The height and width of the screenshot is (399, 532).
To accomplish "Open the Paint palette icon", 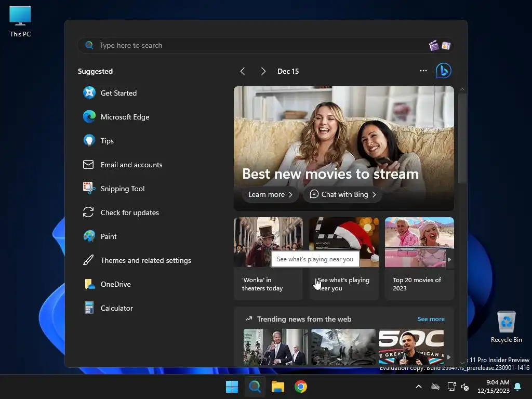I will (x=89, y=236).
